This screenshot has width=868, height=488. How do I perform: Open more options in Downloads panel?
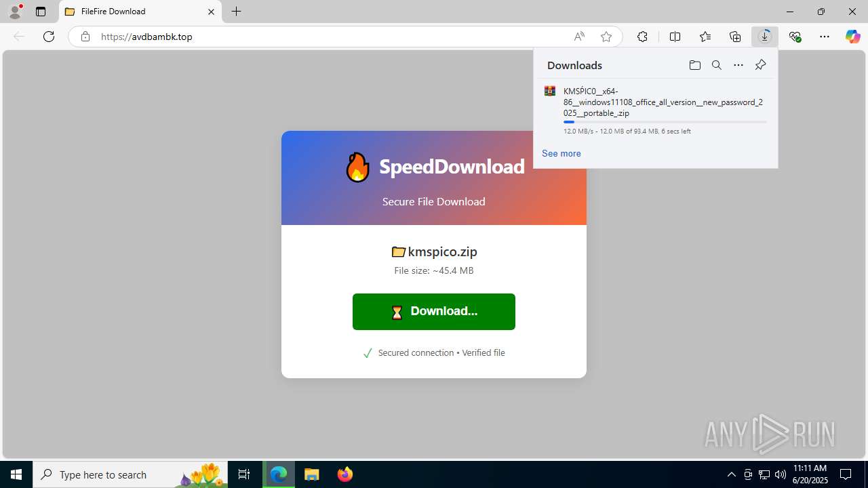[x=738, y=65]
